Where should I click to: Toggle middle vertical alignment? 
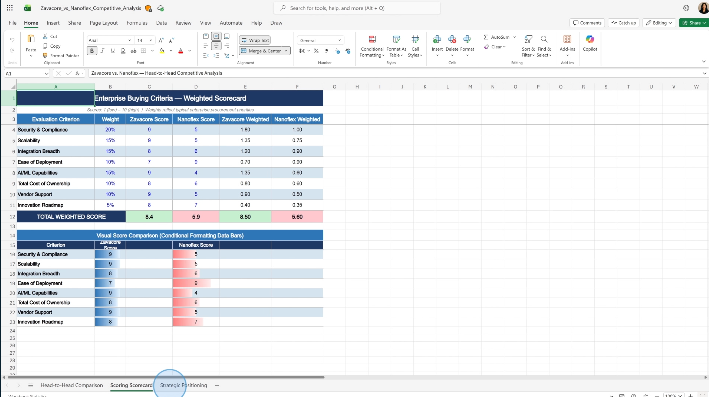coord(216,36)
